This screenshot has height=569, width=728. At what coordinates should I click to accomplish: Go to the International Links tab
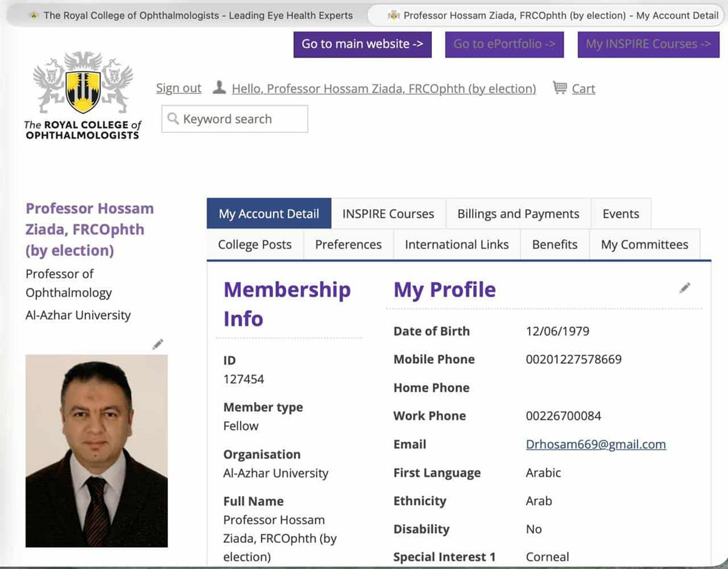coord(457,244)
